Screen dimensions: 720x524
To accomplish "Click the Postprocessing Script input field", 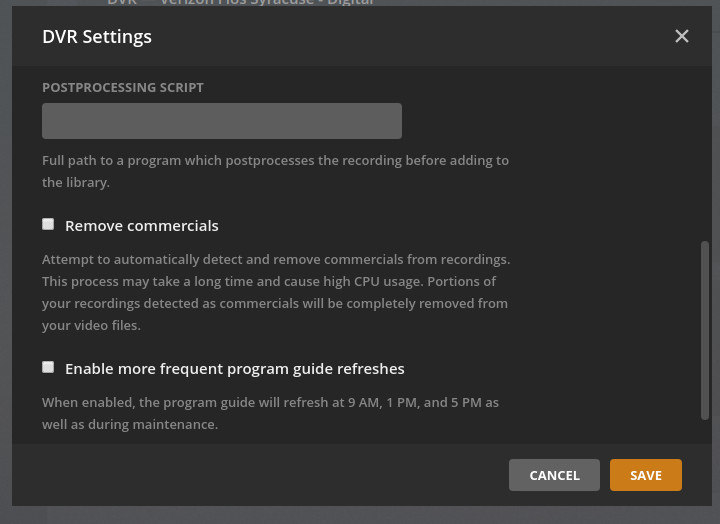I will pyautogui.click(x=222, y=121).
